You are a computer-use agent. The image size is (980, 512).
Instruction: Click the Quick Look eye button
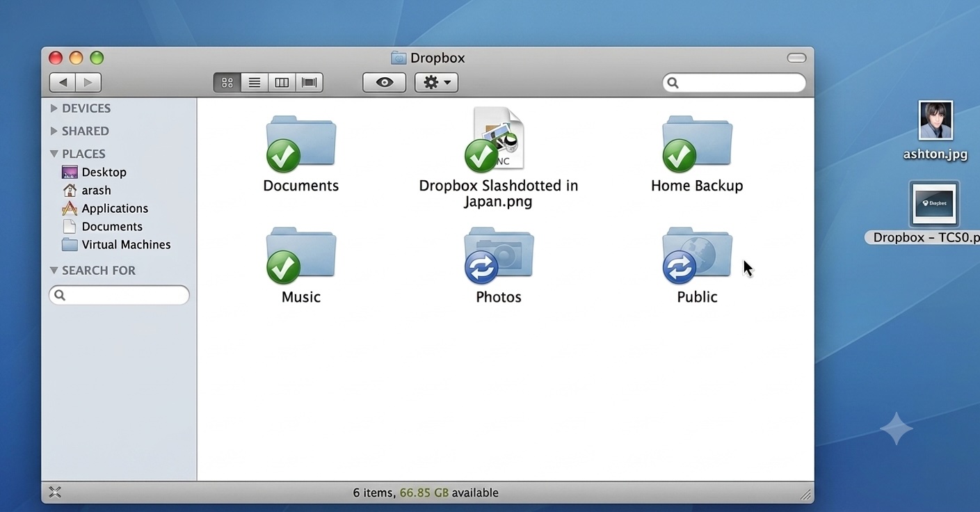(x=384, y=83)
